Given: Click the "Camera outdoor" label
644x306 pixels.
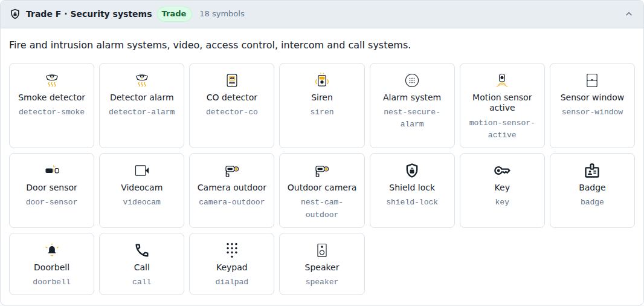Looking at the screenshot, I should click(231, 187).
